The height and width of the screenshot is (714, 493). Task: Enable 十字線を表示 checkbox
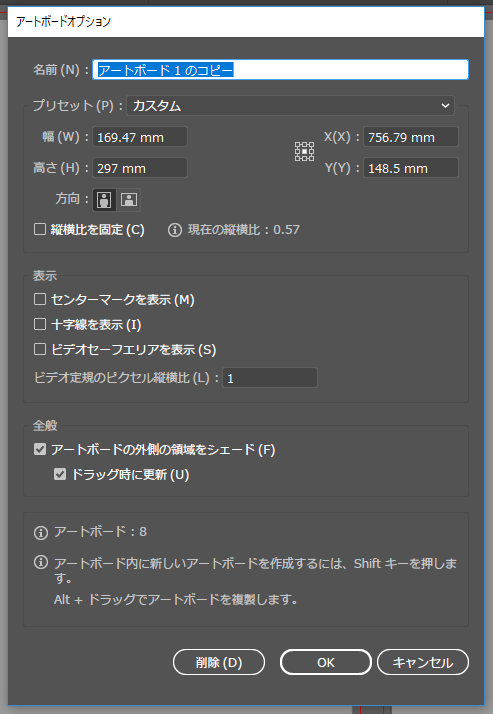40,324
